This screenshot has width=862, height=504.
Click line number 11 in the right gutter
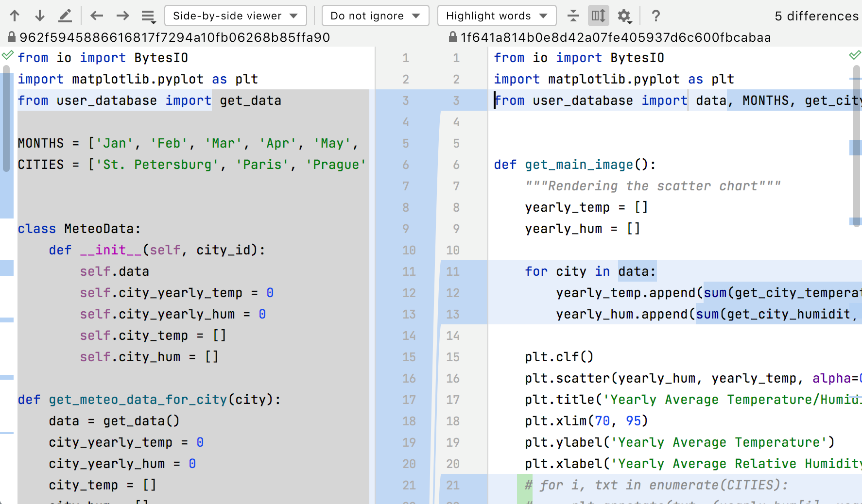click(452, 271)
